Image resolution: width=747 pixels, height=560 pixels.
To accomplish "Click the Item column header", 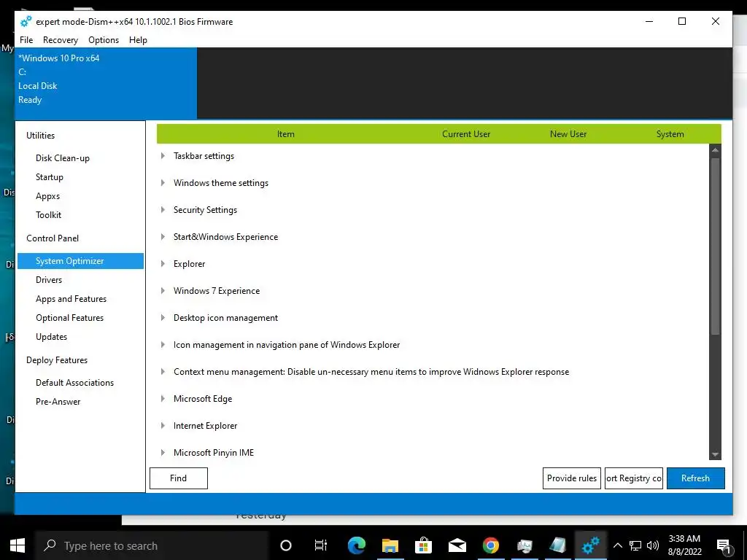I will pos(286,134).
